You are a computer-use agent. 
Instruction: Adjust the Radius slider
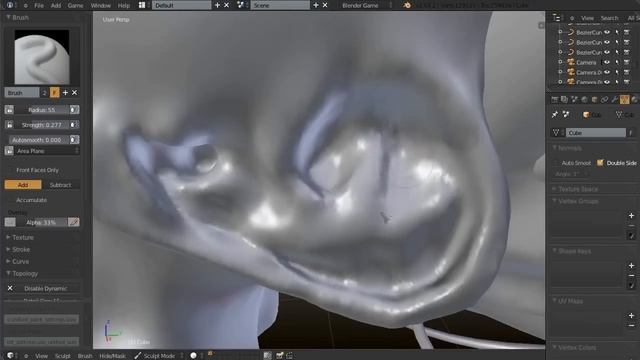pos(42,109)
